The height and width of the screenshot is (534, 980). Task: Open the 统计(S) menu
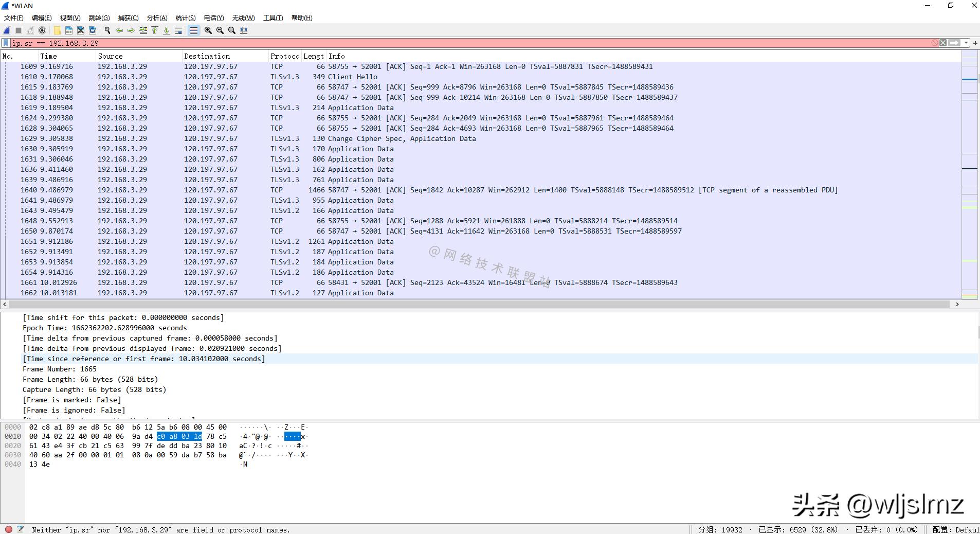point(185,18)
